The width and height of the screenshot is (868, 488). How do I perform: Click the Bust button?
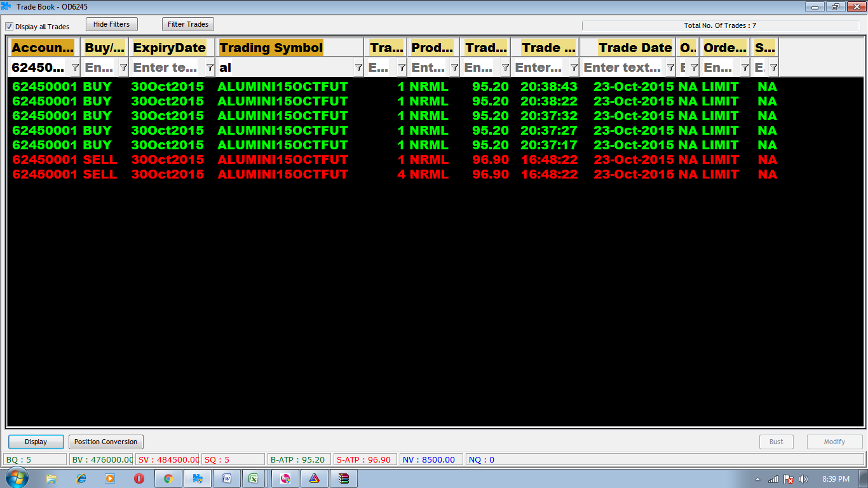(x=776, y=442)
